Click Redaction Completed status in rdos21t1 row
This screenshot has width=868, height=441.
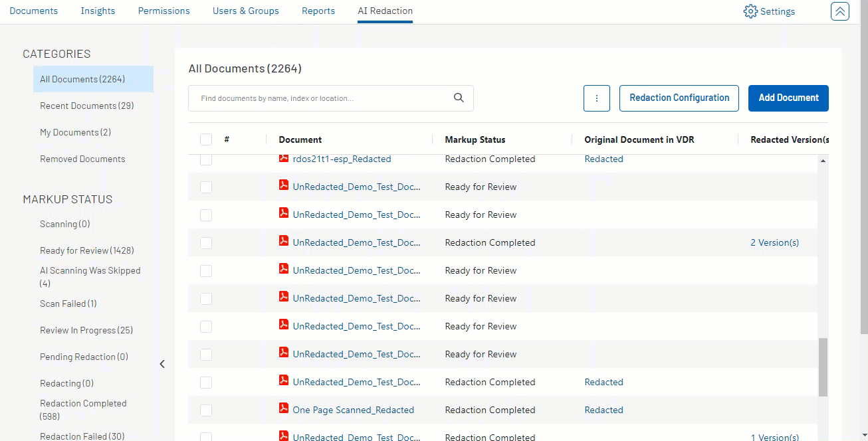pyautogui.click(x=490, y=159)
